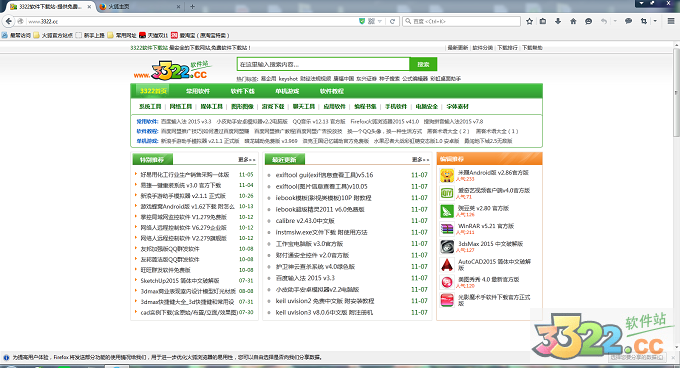Open a new tab with plus button
680x368 pixels.
tap(192, 7)
